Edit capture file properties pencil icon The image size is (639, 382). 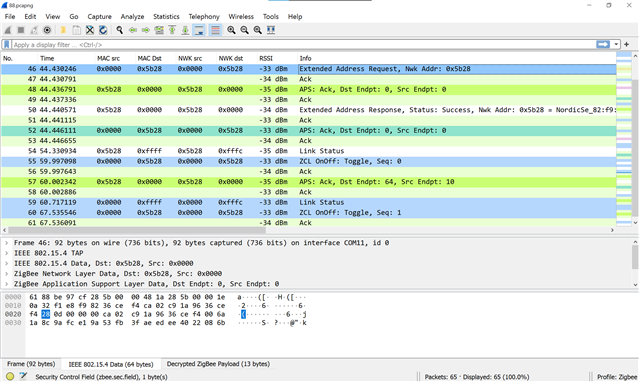(23, 377)
